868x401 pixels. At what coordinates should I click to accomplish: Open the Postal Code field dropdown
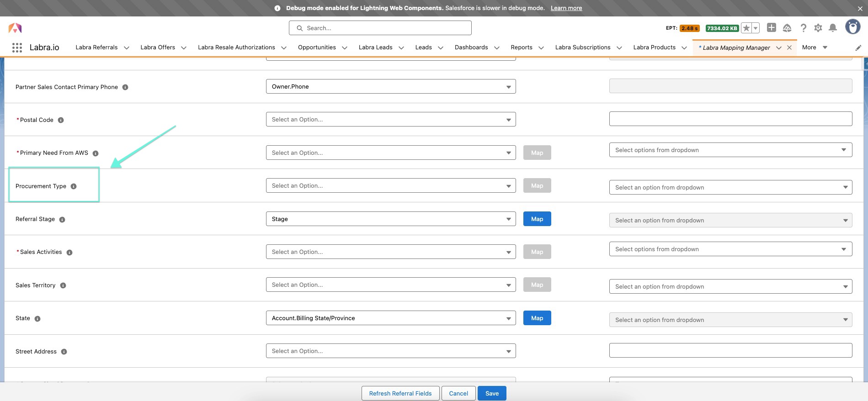391,119
